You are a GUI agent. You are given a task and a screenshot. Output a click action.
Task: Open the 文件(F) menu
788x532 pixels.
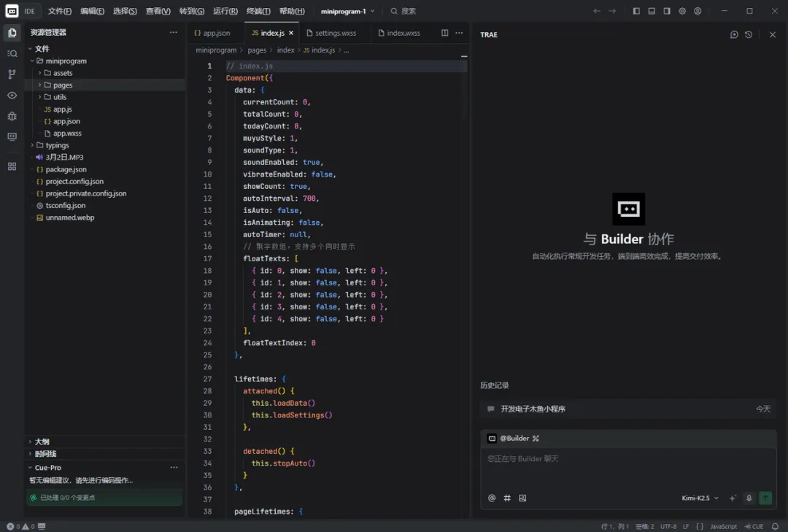[x=60, y=11]
